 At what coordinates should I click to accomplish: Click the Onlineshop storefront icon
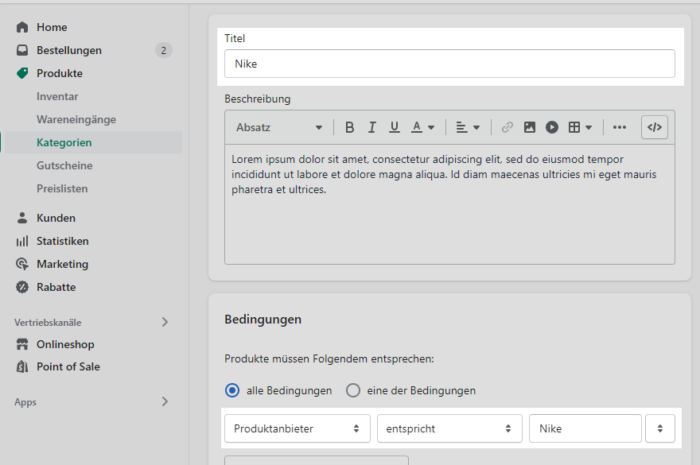(x=22, y=344)
